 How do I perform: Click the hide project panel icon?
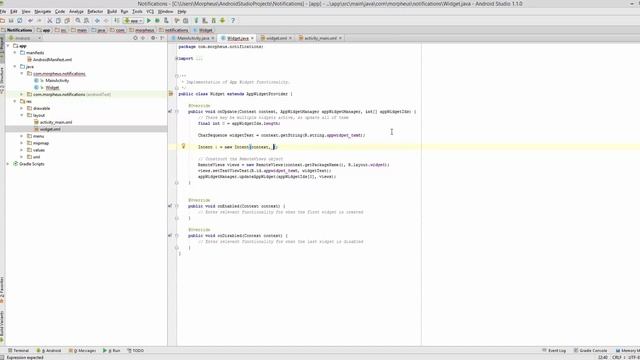pyautogui.click(x=162, y=38)
